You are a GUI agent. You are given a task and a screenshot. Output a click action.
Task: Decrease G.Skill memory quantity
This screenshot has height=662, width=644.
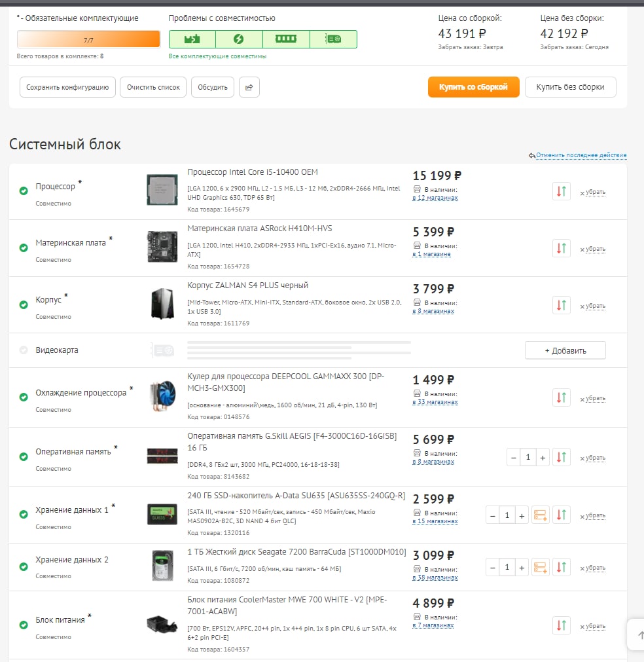click(x=514, y=457)
